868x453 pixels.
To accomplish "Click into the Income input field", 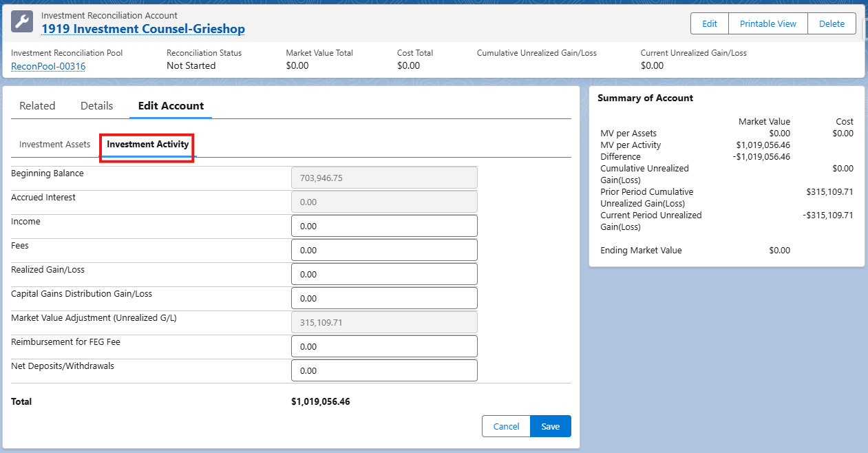I will (384, 226).
